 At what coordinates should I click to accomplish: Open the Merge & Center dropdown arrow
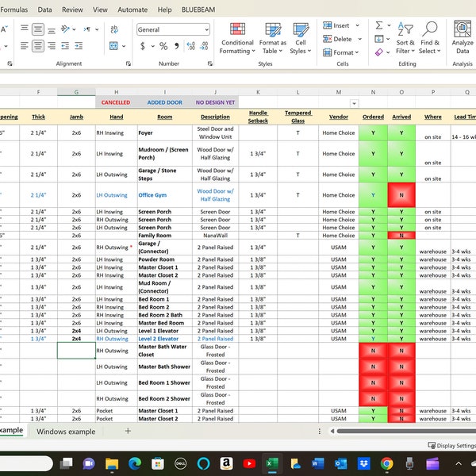(x=124, y=46)
